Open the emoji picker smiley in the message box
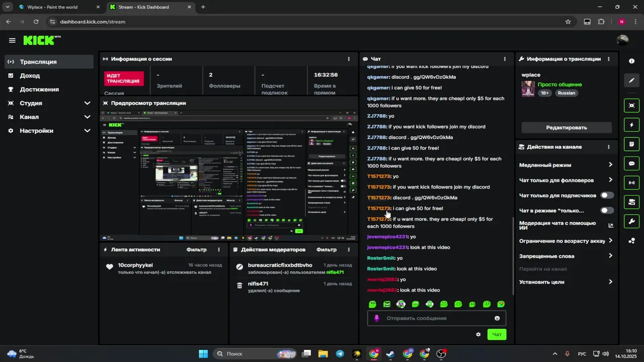 497,318
